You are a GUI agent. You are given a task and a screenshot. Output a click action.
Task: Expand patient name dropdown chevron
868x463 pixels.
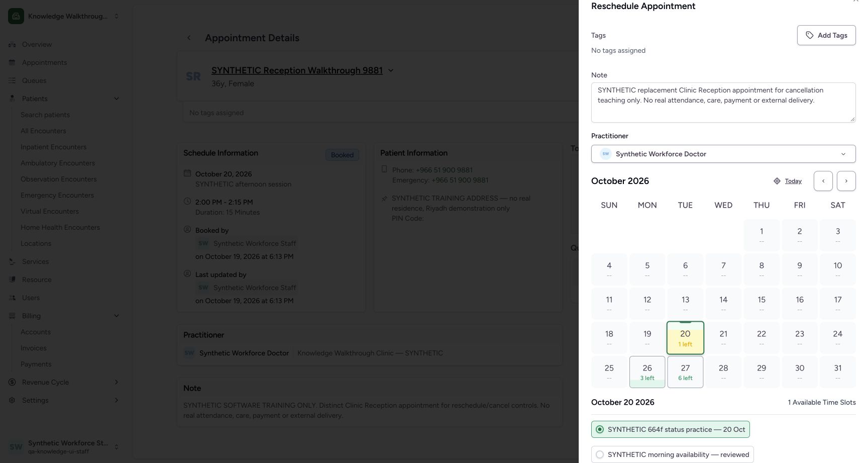click(x=391, y=70)
